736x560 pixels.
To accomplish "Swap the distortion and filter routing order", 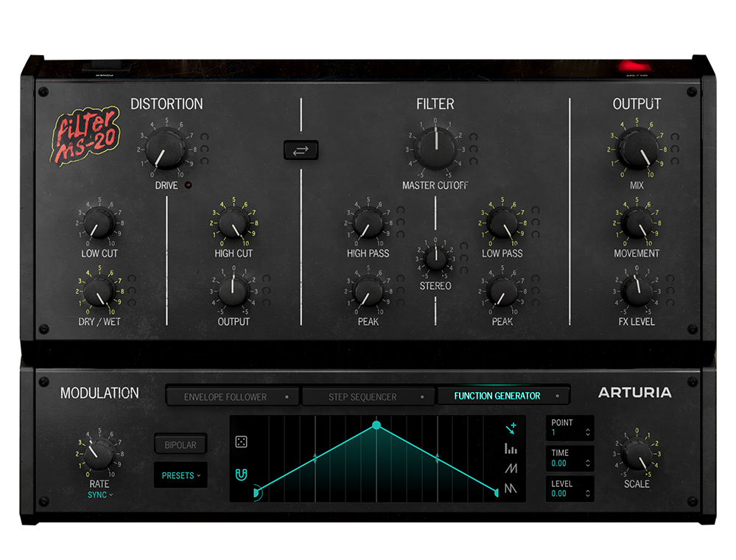I will click(x=301, y=150).
